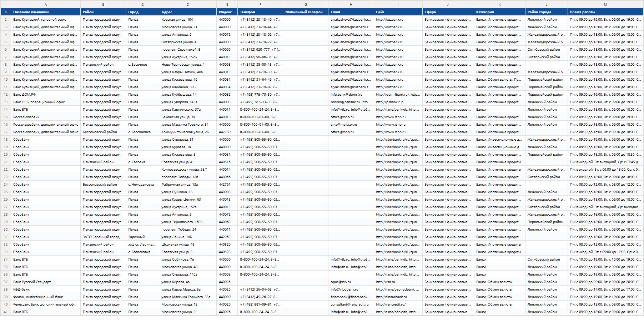Click address "улица Карпинского, 37а"

(x=188, y=110)
